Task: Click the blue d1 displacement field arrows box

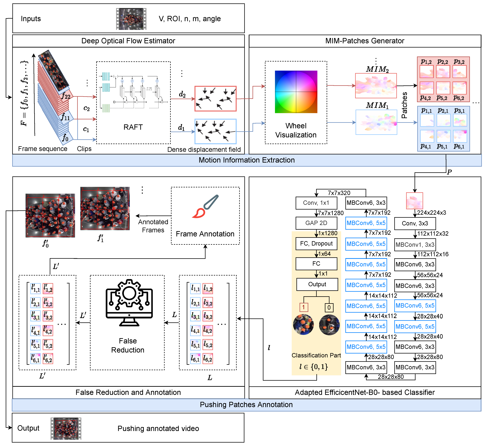Action: (x=215, y=131)
